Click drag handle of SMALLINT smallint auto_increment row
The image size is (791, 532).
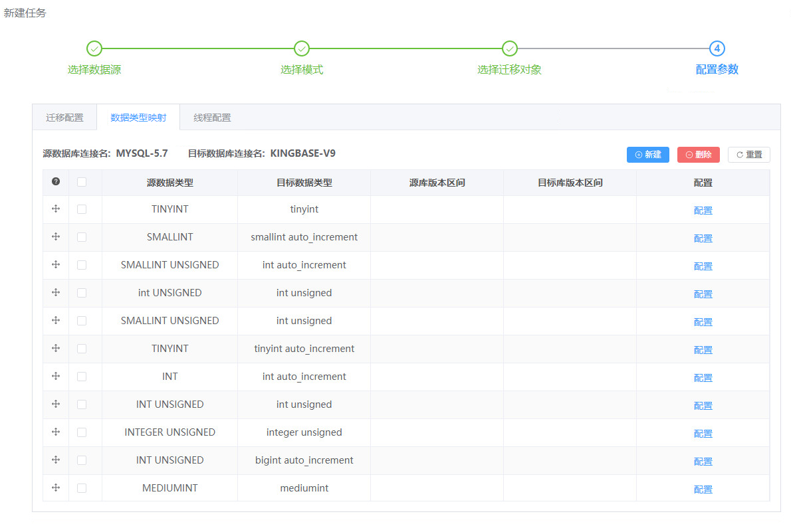coord(56,236)
